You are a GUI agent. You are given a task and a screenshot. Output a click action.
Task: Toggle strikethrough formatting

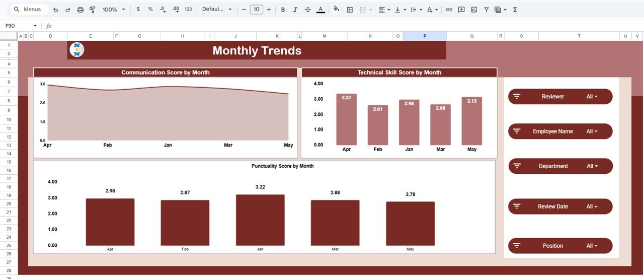[307, 10]
